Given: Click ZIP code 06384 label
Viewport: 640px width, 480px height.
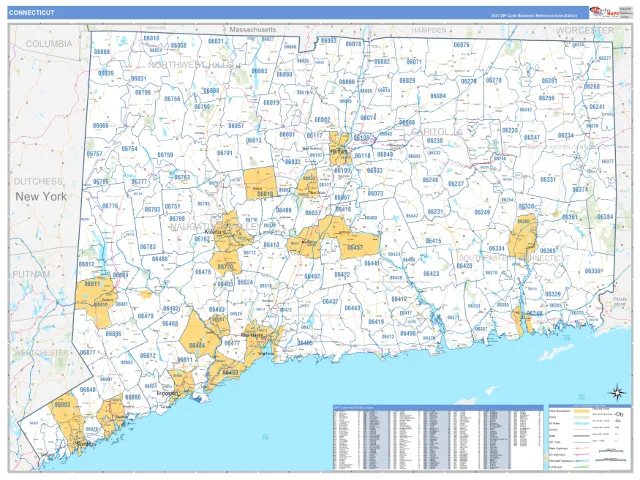Looking at the screenshot, I should pyautogui.click(x=605, y=217).
